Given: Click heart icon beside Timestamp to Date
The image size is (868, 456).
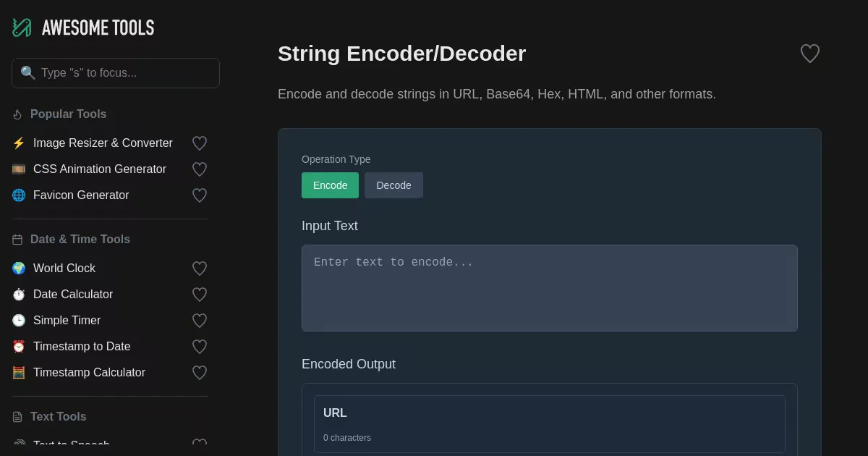Looking at the screenshot, I should tap(200, 347).
